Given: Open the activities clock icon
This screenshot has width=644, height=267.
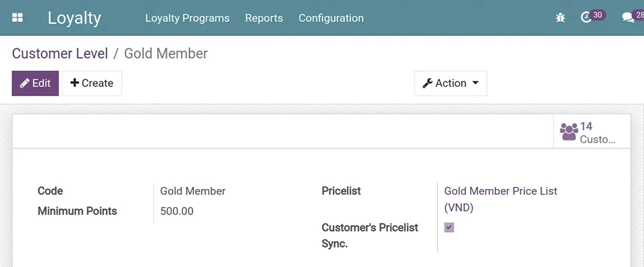Looking at the screenshot, I should point(586,18).
